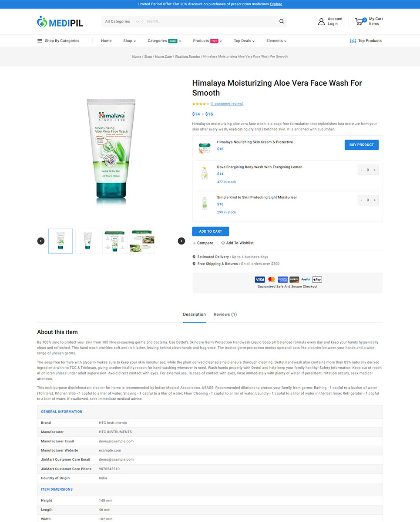Image resolution: width=420 pixels, height=522 pixels.
Task: Click the Top Products coupon icon
Action: [353, 41]
